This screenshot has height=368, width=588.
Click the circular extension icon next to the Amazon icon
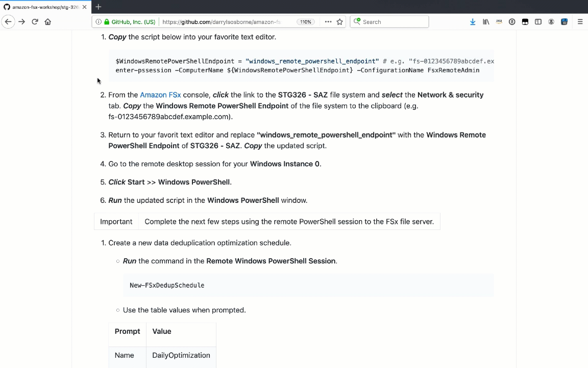pyautogui.click(x=512, y=22)
